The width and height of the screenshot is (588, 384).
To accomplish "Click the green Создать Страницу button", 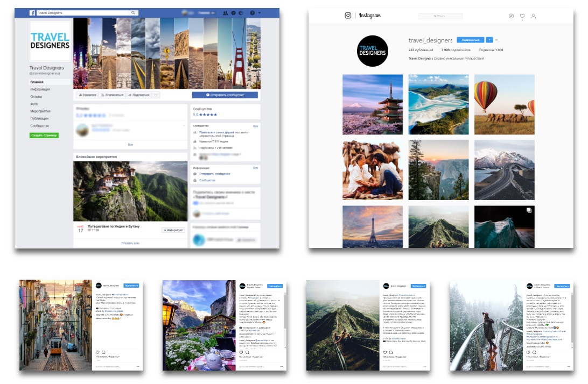I will click(x=44, y=135).
